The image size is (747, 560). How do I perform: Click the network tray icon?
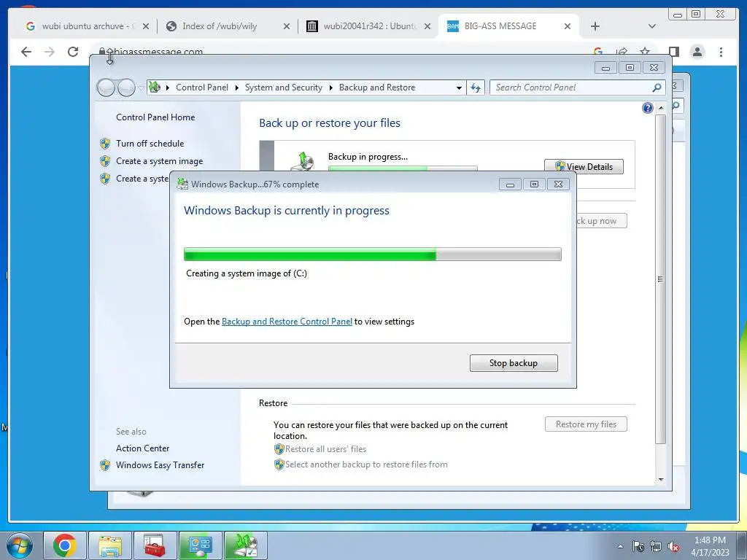(656, 546)
